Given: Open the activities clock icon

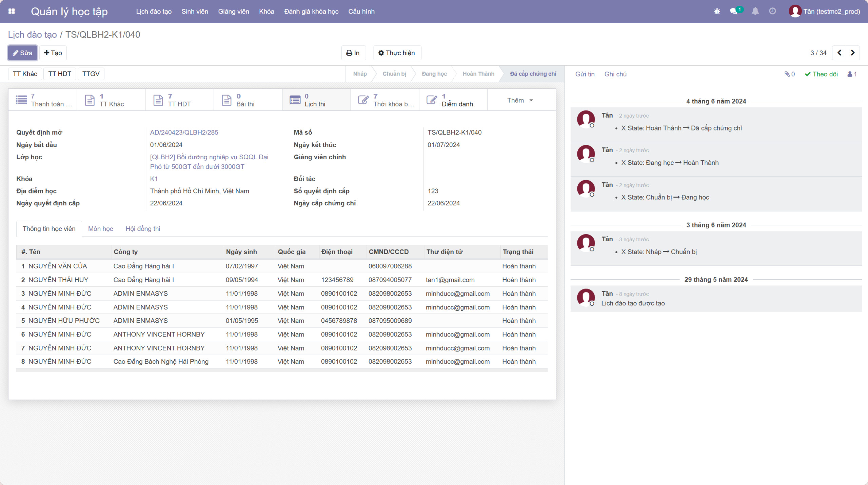Looking at the screenshot, I should coord(772,12).
